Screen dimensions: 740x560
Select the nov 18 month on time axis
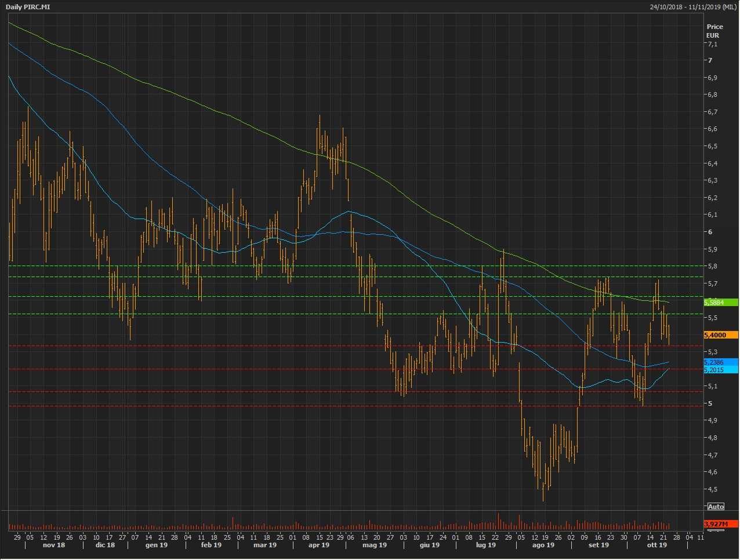tap(54, 545)
